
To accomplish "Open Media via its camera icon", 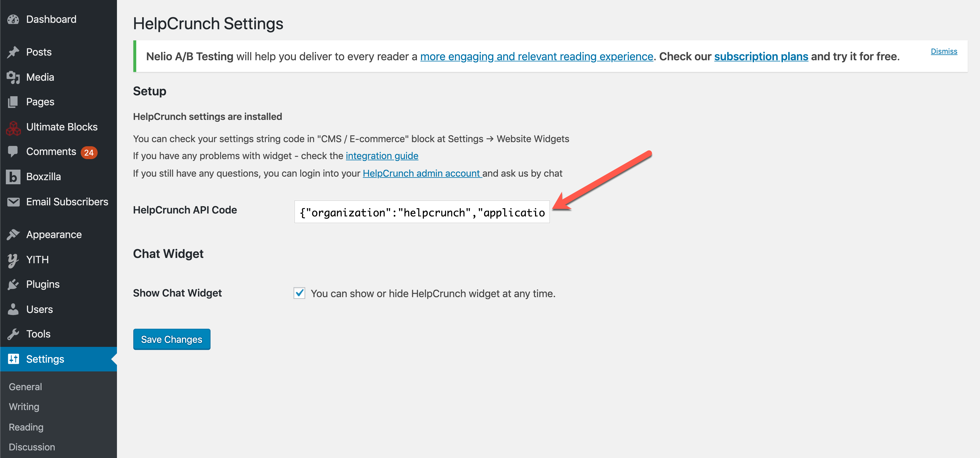I will (x=13, y=77).
